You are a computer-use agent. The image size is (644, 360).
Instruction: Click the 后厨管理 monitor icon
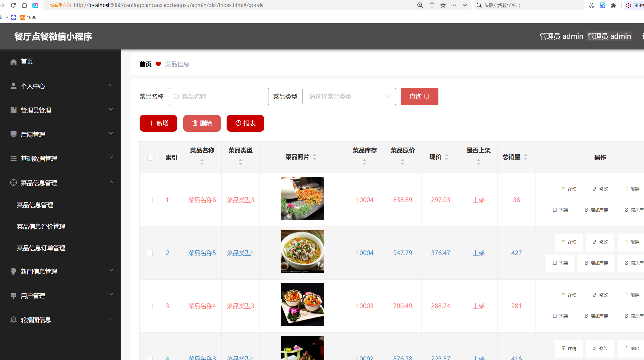(x=13, y=134)
